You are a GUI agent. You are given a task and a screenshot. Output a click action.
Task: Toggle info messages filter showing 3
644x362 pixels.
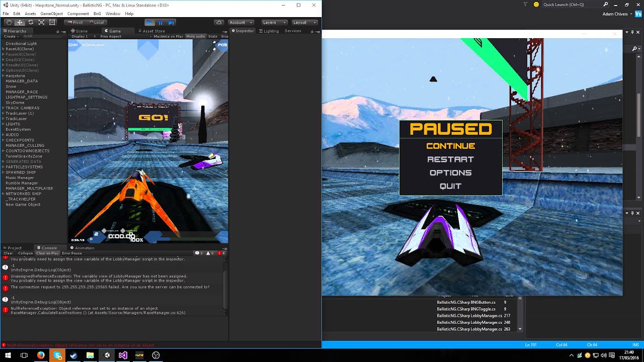click(199, 253)
